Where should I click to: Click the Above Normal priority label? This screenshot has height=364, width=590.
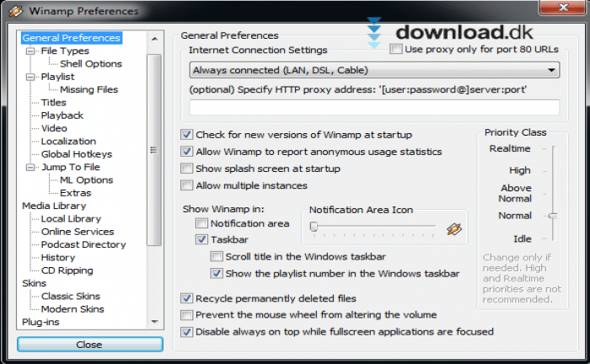(515, 193)
